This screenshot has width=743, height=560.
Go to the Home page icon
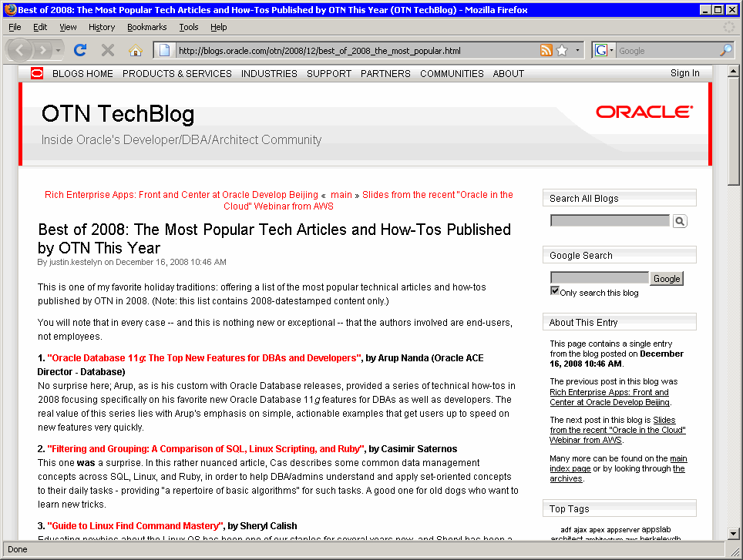pos(136,50)
